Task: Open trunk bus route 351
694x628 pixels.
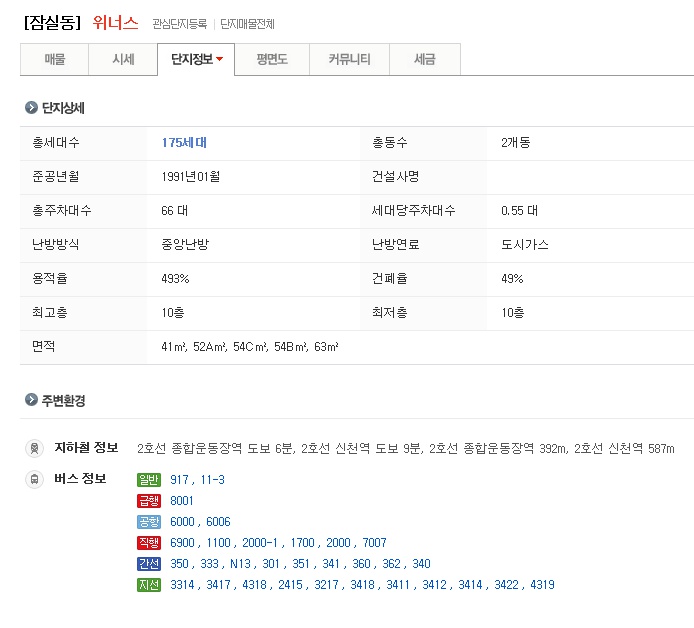Action: coord(301,563)
